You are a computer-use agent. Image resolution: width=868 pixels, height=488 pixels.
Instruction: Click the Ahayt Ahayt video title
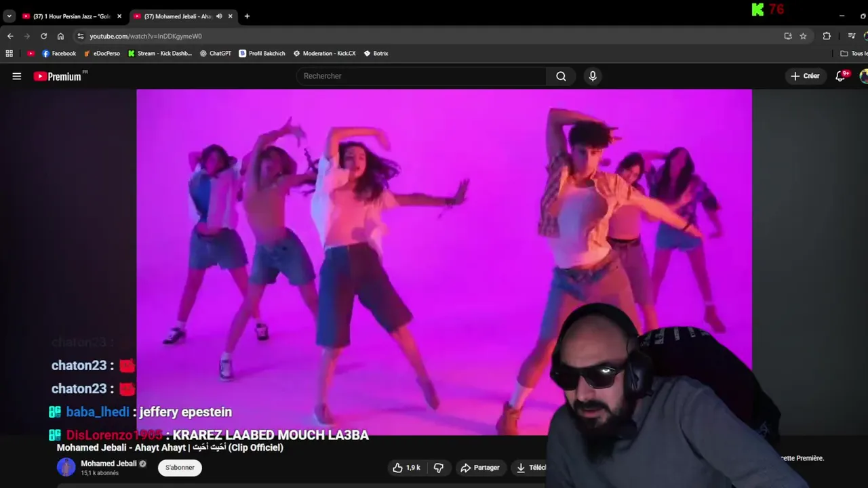click(x=170, y=448)
